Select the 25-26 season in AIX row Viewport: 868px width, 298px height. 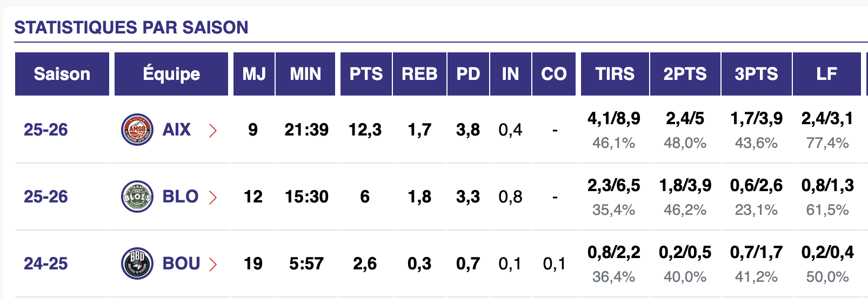[x=46, y=130]
